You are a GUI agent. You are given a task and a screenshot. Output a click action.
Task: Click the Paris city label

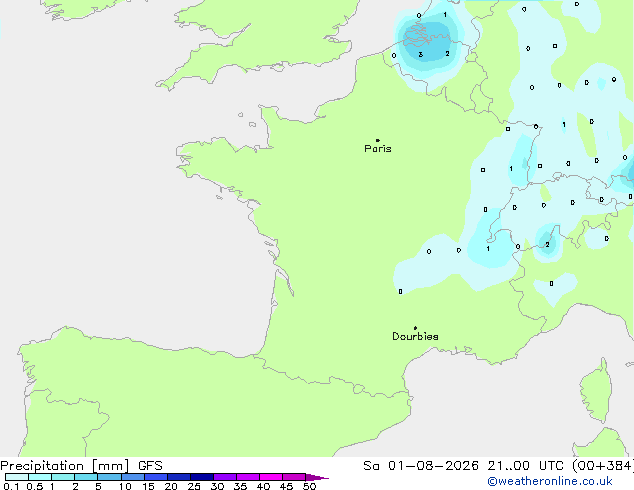point(378,149)
